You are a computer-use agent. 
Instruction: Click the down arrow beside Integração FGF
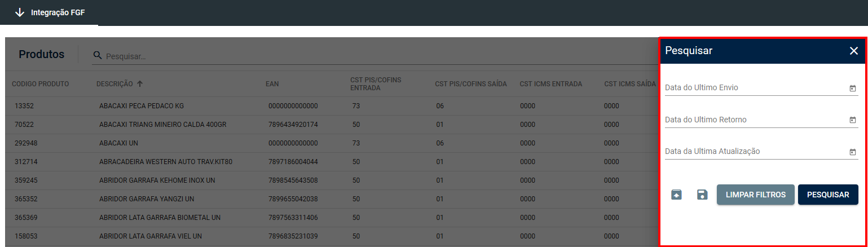(x=20, y=12)
